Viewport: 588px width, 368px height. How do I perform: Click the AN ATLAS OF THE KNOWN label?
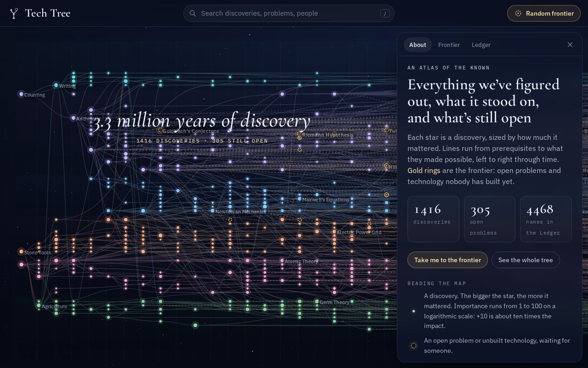[448, 68]
